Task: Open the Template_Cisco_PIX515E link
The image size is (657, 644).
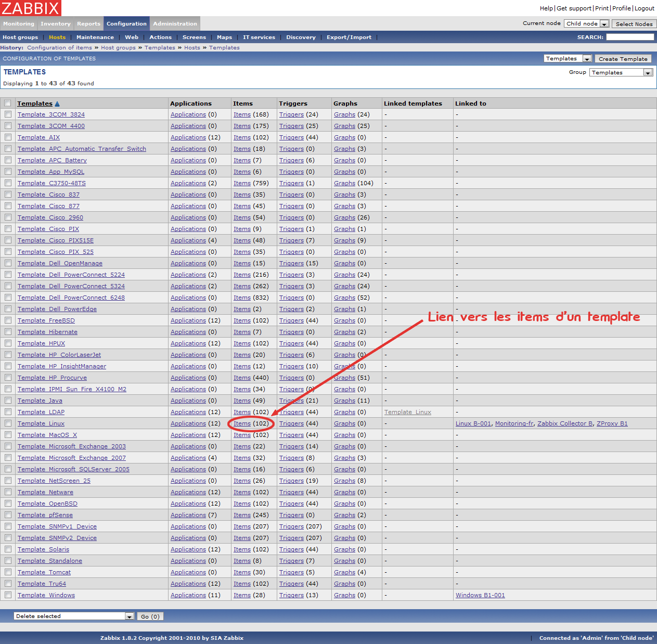Action: [56, 240]
